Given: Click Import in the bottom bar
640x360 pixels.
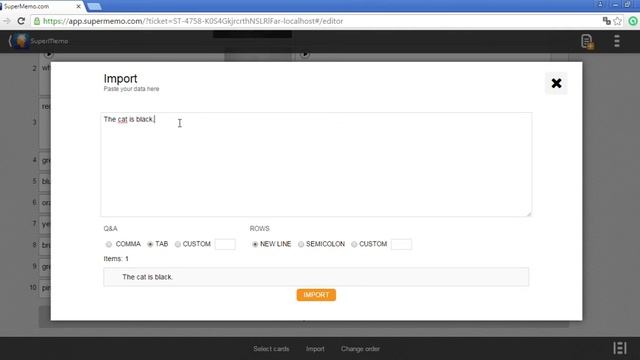Looking at the screenshot, I should click(315, 349).
